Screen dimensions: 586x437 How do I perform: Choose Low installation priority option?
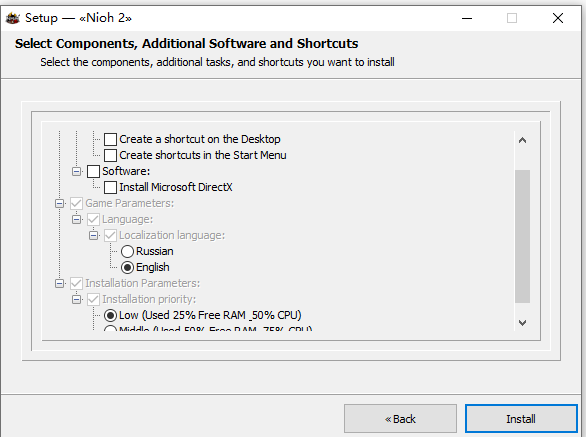point(110,316)
